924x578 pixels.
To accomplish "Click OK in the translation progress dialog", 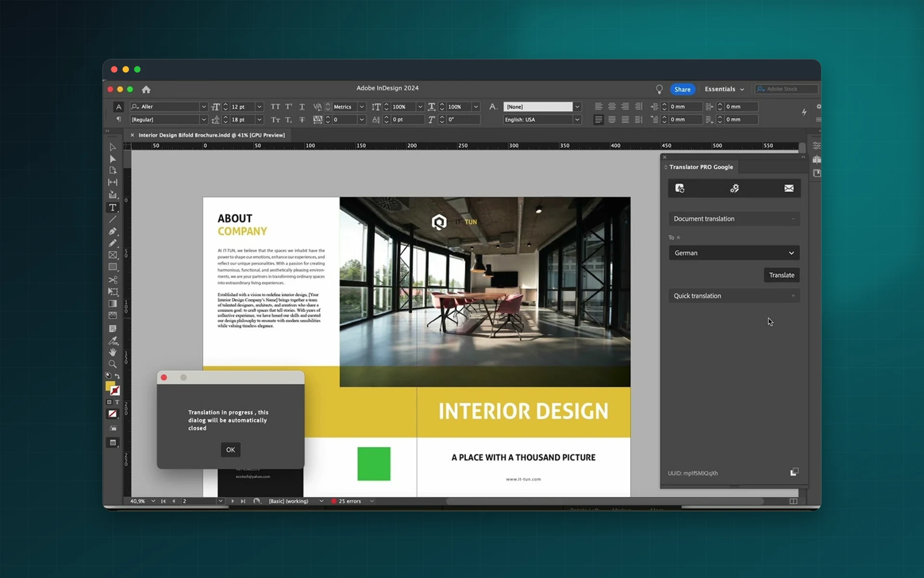I will coord(231,450).
